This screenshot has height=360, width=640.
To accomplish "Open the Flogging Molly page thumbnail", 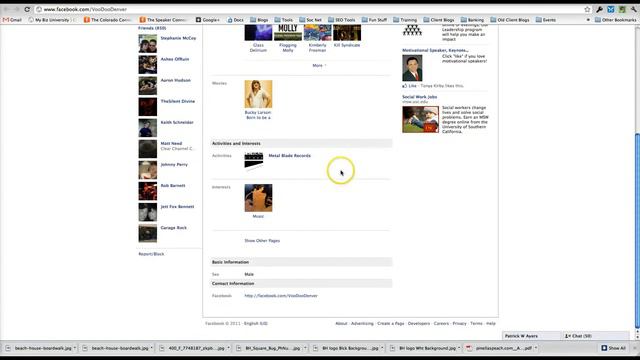I will click(x=288, y=33).
